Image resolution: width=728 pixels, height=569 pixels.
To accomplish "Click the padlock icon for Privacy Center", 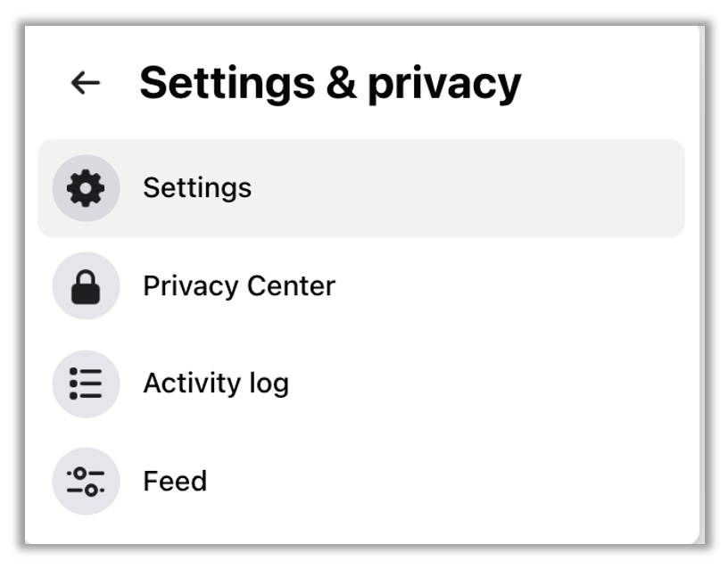I will (86, 286).
